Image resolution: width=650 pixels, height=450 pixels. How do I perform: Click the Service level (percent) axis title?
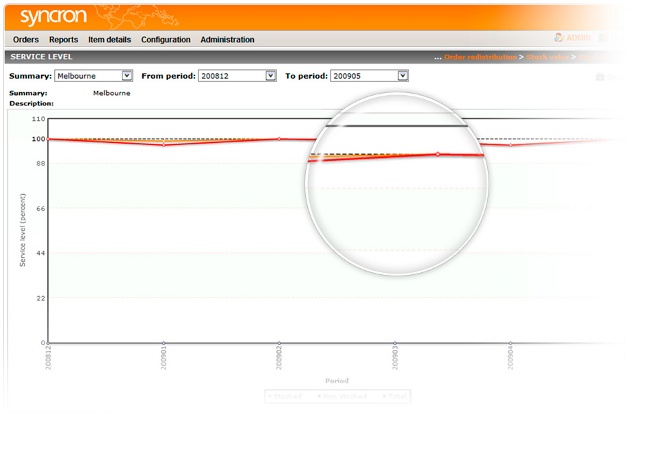click(22, 230)
